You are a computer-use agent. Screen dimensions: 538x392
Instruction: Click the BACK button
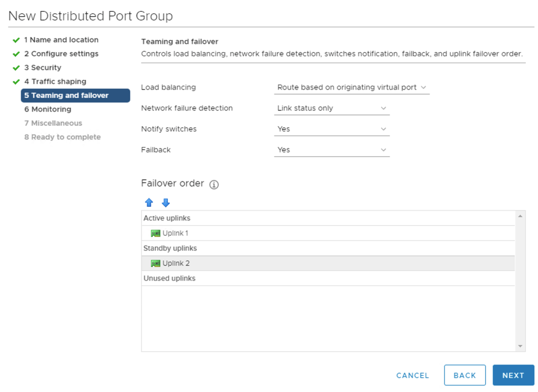(464, 375)
